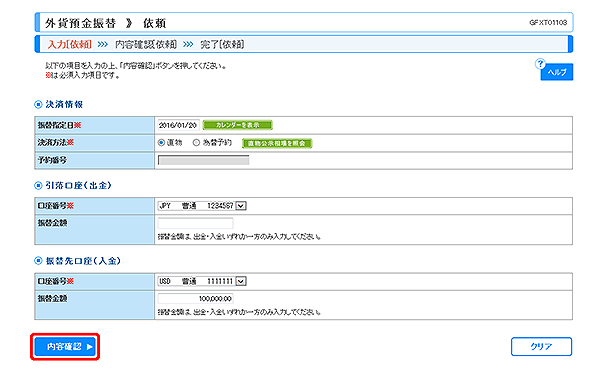The height and width of the screenshot is (370, 600).
Task: Click the bullet icon beside 振替先口座(入金)
Action: pyautogui.click(x=38, y=261)
